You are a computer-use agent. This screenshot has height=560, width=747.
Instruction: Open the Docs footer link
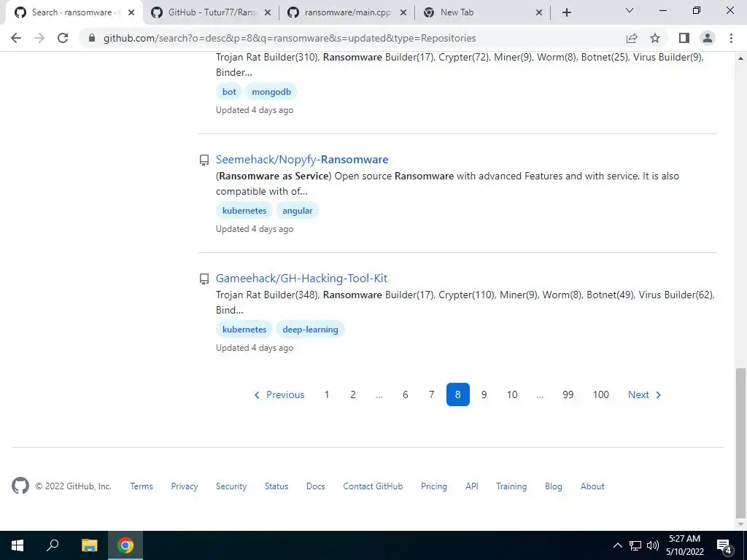315,486
